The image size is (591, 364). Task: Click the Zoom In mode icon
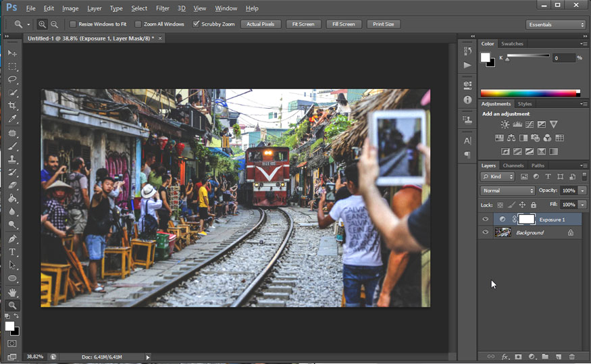point(42,24)
